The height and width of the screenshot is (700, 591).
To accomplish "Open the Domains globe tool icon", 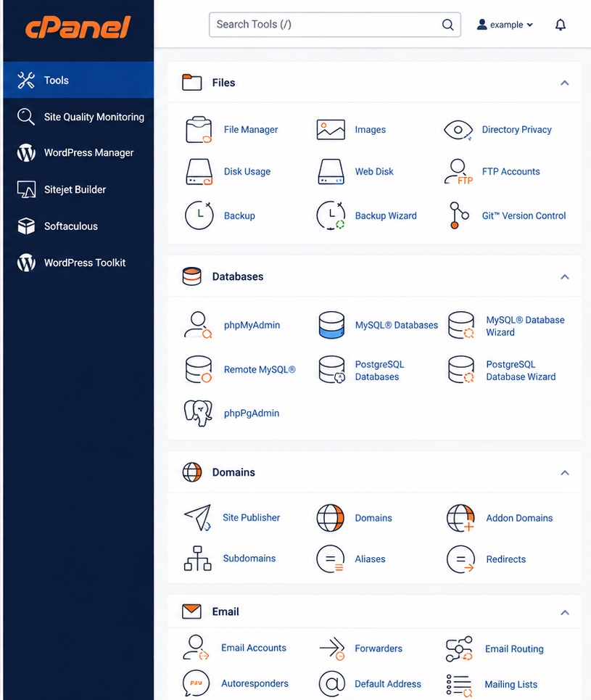I will tap(331, 518).
